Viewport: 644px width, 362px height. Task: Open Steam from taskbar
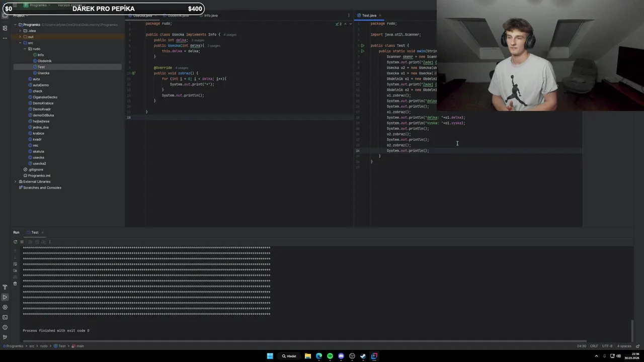click(363, 356)
